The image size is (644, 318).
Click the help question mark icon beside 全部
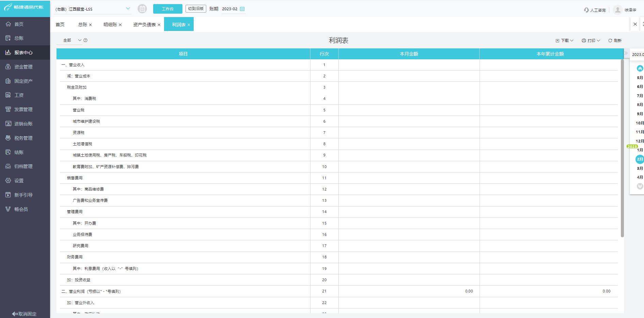coord(85,40)
